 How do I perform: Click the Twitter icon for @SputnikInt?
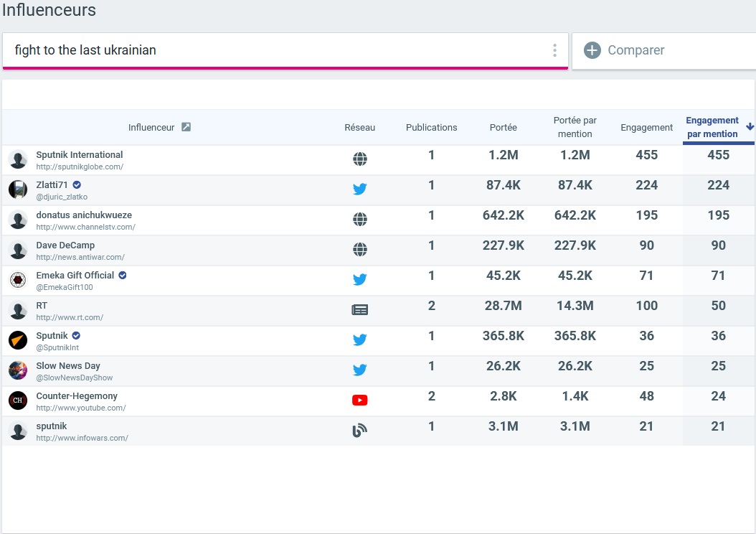point(359,339)
